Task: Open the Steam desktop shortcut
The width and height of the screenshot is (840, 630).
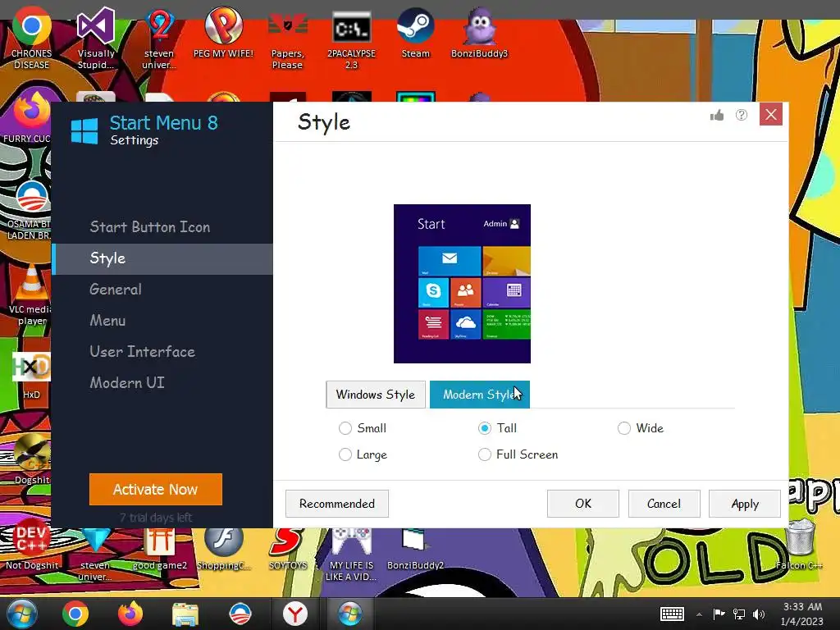Action: pyautogui.click(x=416, y=32)
